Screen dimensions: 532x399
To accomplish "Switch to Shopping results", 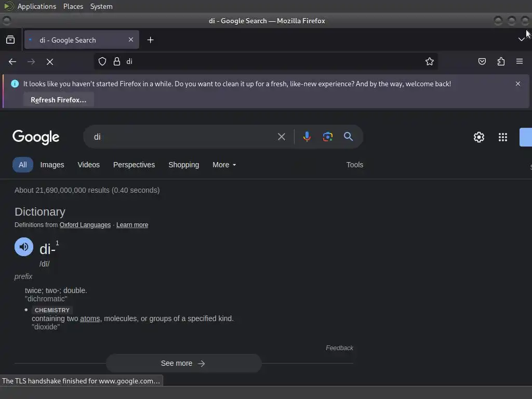I will click(183, 165).
